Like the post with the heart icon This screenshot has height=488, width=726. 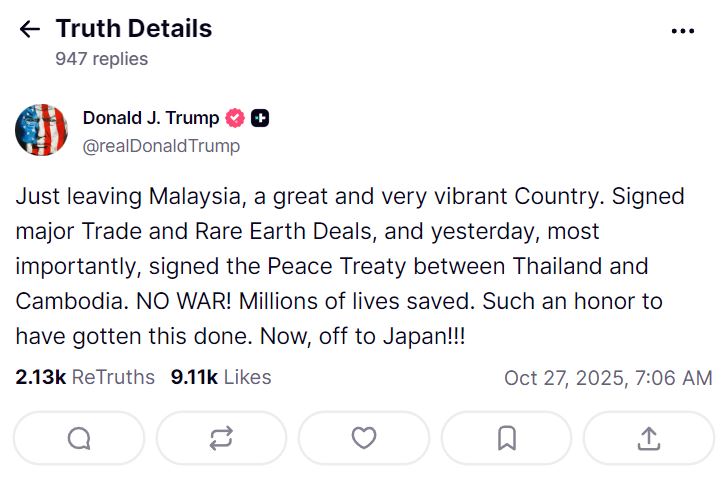click(364, 438)
